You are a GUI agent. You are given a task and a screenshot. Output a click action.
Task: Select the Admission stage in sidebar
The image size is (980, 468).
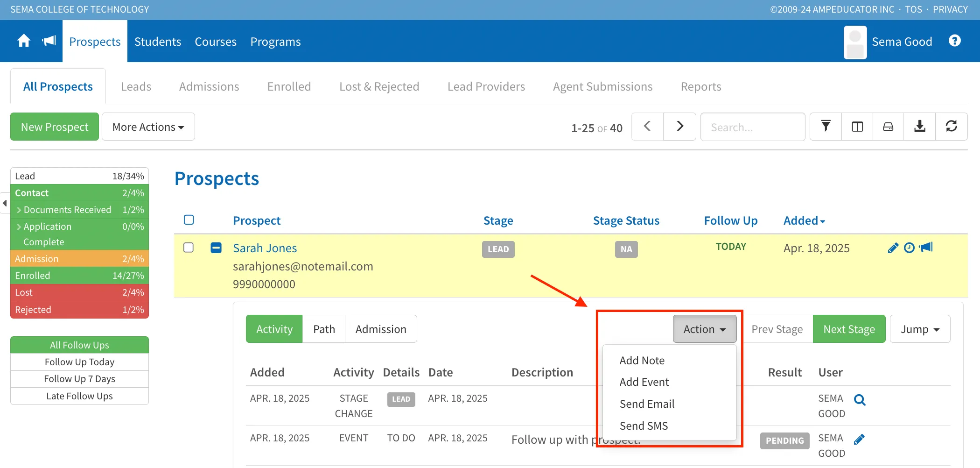[80, 259]
